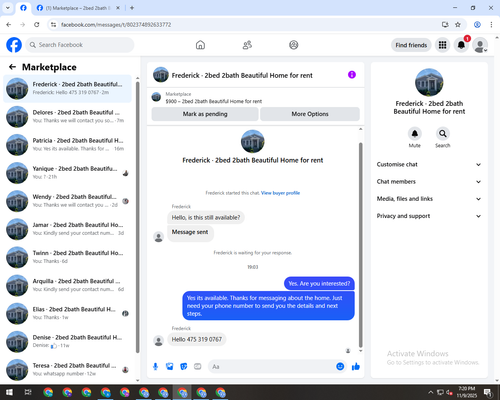Mute the chat using the bell icon
The width and height of the screenshot is (500, 400).
[x=415, y=134]
